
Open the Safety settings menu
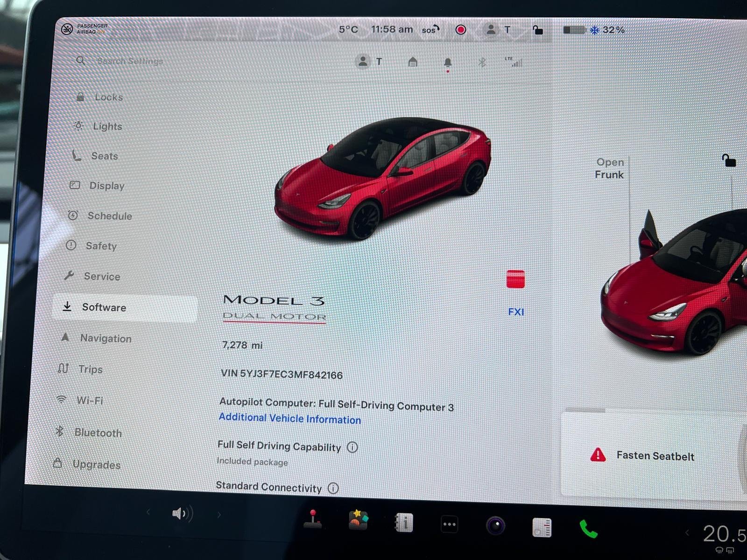click(91, 245)
